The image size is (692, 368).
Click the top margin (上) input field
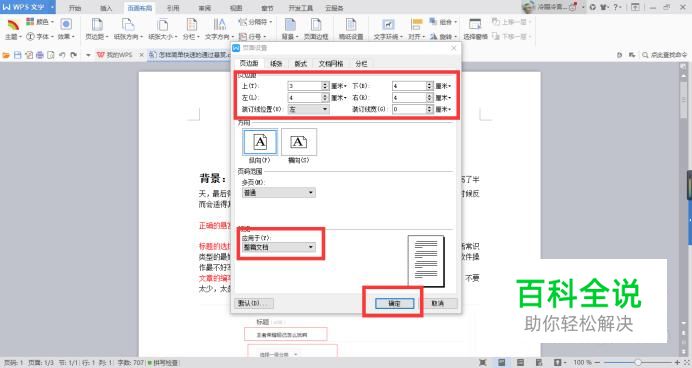tap(305, 86)
